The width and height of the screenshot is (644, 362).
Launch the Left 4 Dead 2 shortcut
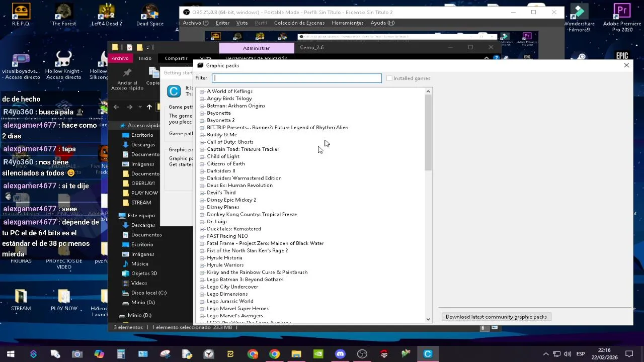(107, 15)
